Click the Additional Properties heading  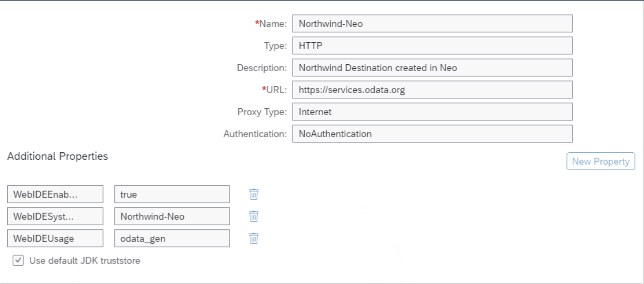(x=58, y=156)
